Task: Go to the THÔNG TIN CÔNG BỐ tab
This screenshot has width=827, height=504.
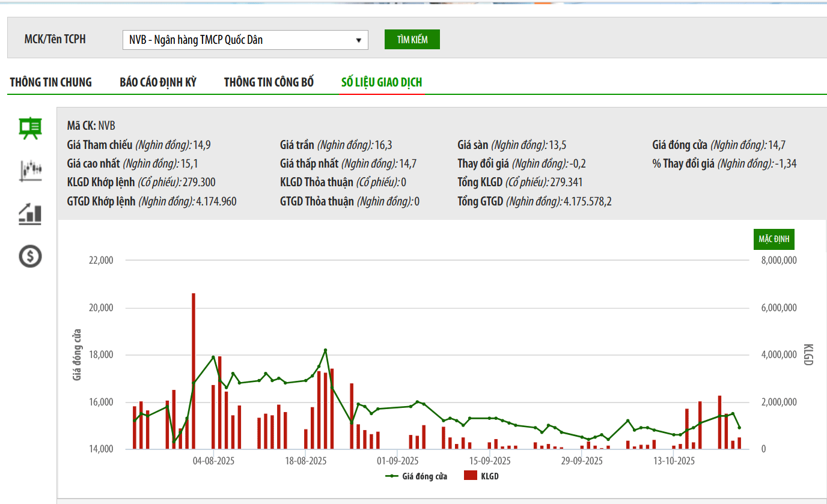Action: coord(269,82)
